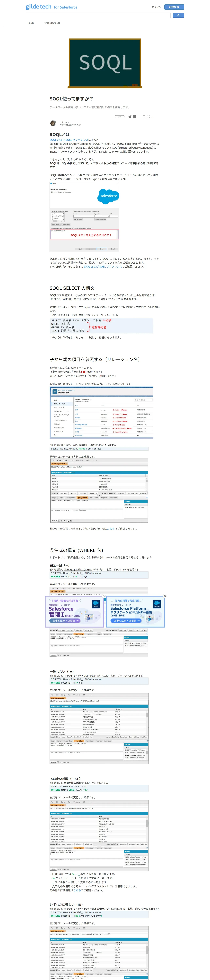Click the 記事 tag badge under the subtitle
Screen dimensions: 210x980
point(120,117)
